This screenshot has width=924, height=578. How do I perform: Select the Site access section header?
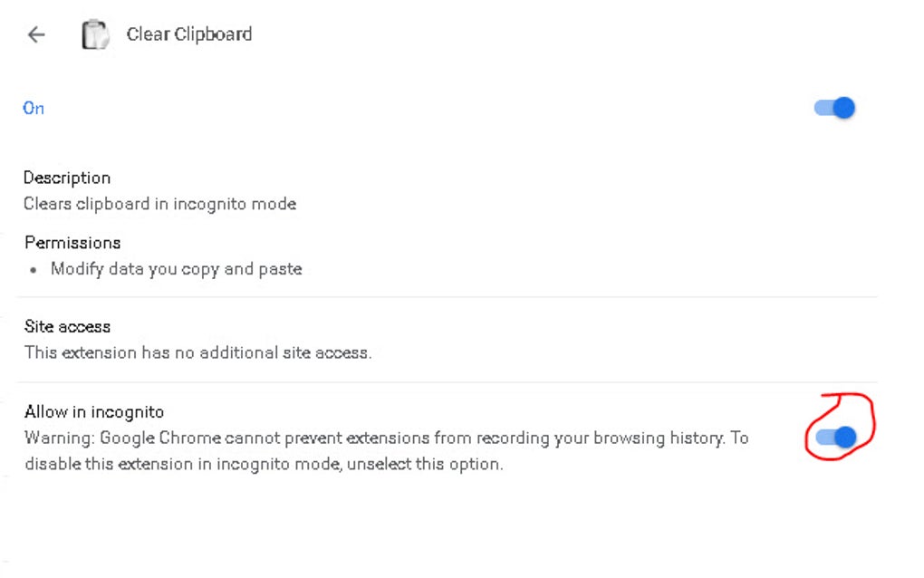66,326
